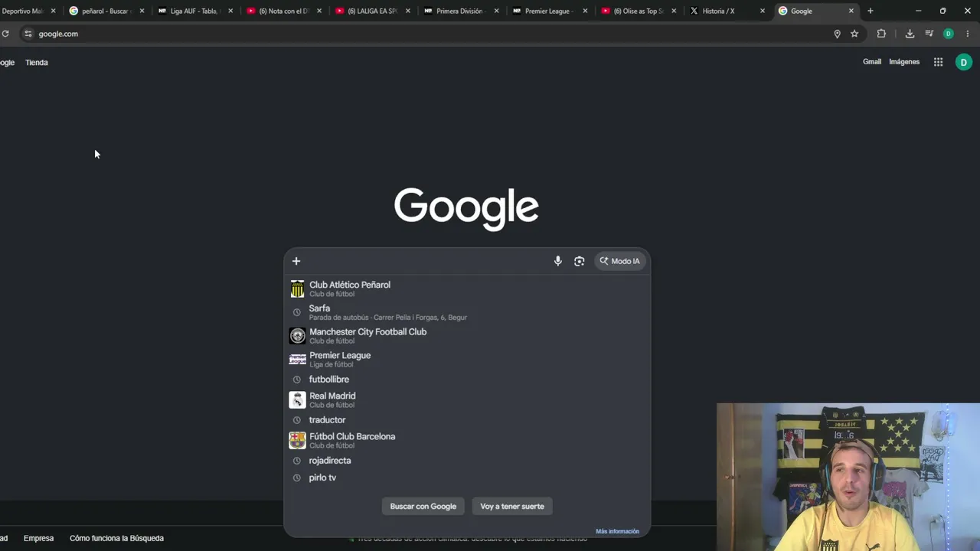The width and height of the screenshot is (980, 551).
Task: Reload the page
Action: click(5, 34)
